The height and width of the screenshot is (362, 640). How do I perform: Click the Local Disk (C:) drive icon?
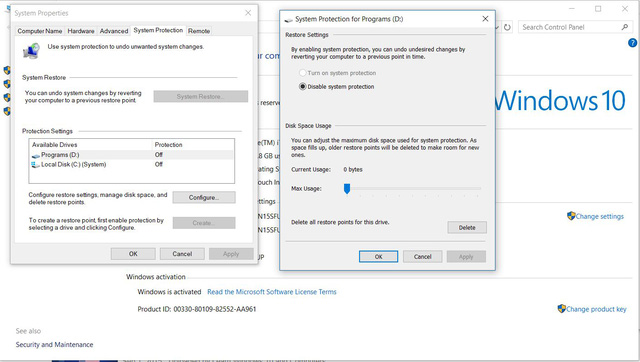(x=36, y=164)
